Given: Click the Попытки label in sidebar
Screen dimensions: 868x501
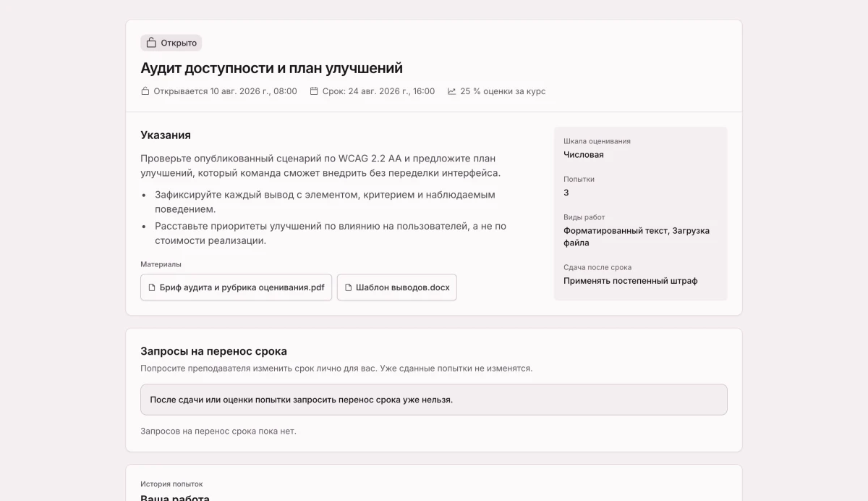Looking at the screenshot, I should (579, 179).
